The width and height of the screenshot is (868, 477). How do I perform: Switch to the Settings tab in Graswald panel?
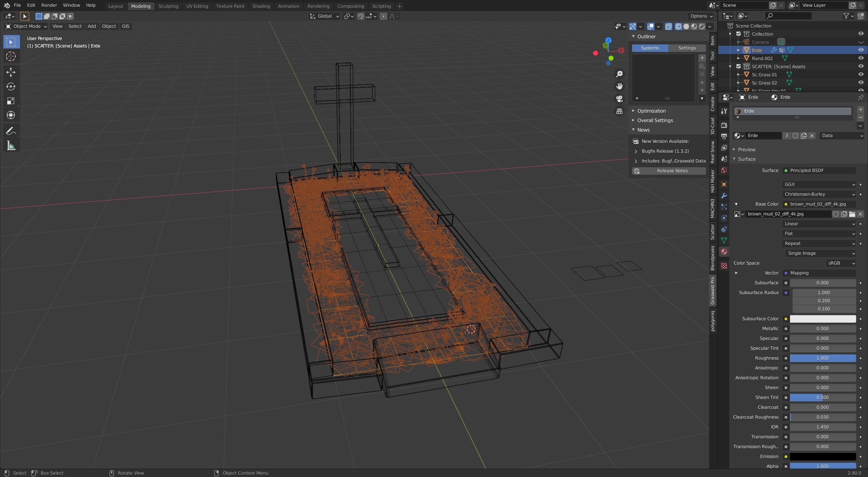pyautogui.click(x=687, y=48)
